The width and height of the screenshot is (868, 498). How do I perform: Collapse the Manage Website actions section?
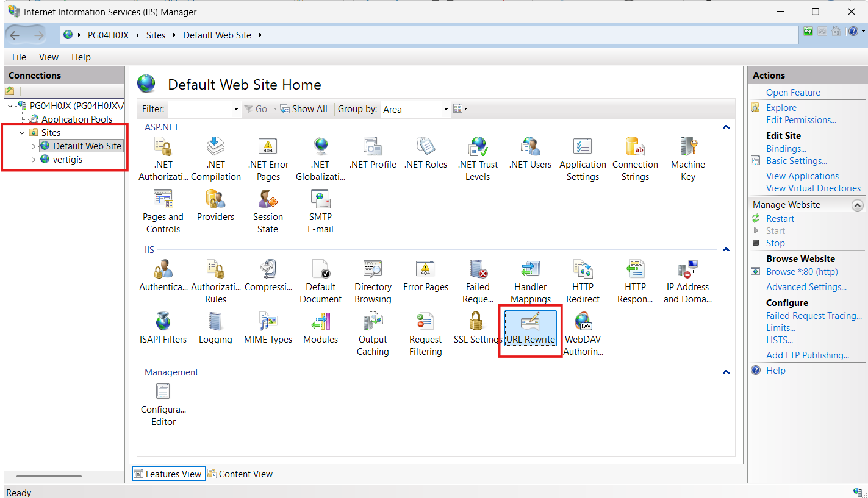tap(857, 205)
